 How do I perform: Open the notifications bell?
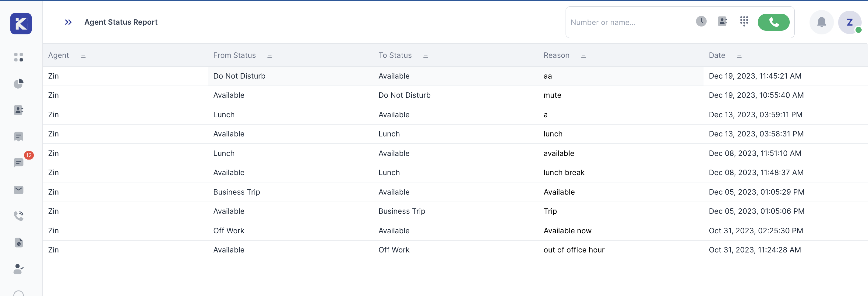[x=821, y=22]
